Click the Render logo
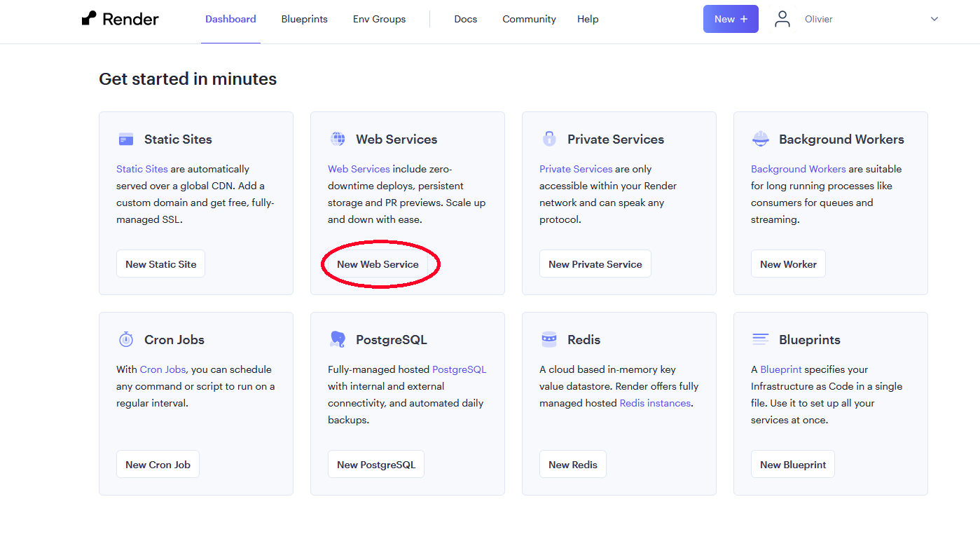The height and width of the screenshot is (546, 980). (x=119, y=19)
